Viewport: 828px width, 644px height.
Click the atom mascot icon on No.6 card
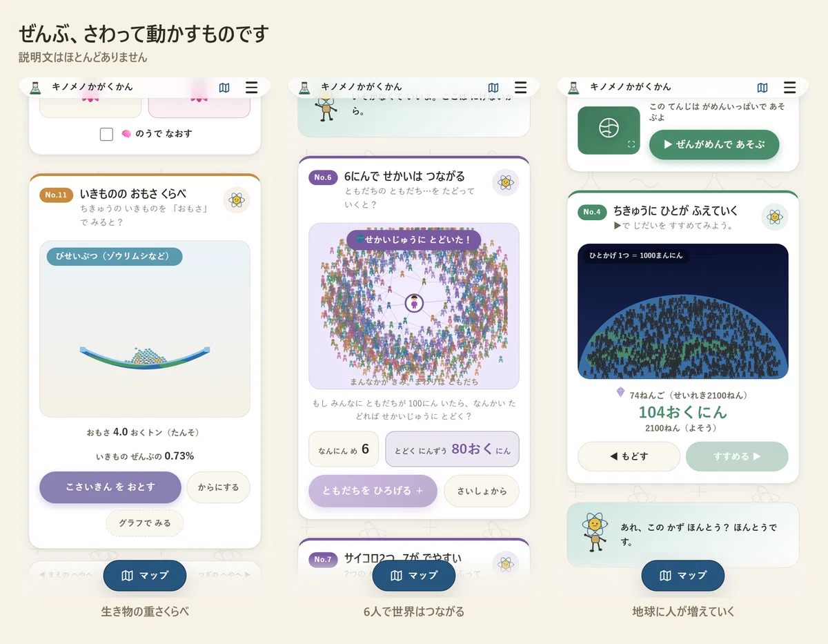coord(506,182)
